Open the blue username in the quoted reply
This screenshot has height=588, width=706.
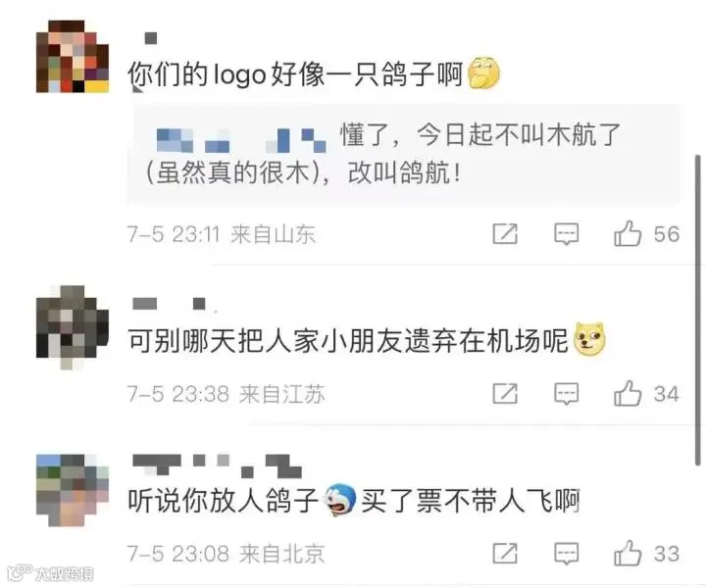click(x=241, y=140)
